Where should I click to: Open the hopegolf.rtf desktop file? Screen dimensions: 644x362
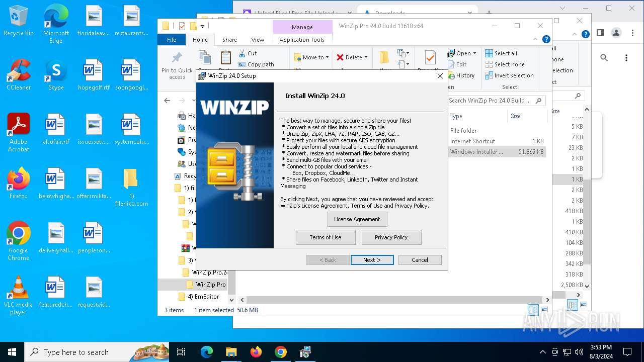click(94, 75)
